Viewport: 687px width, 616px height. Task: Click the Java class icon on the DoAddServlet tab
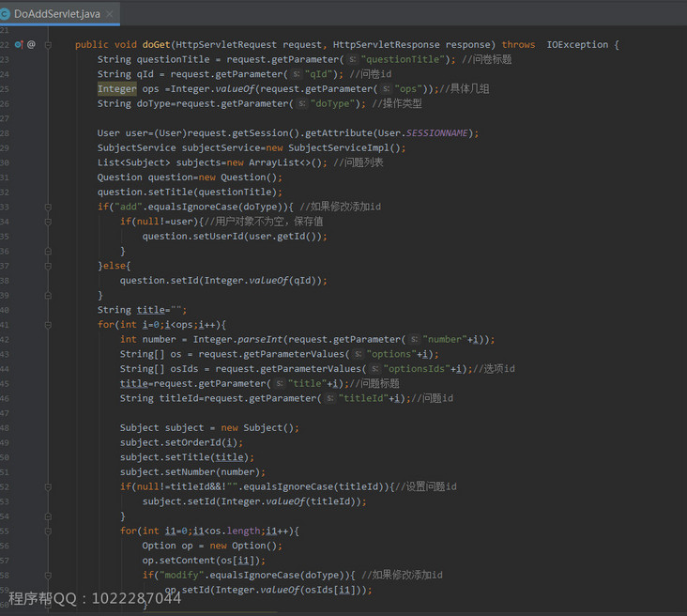coord(6,13)
